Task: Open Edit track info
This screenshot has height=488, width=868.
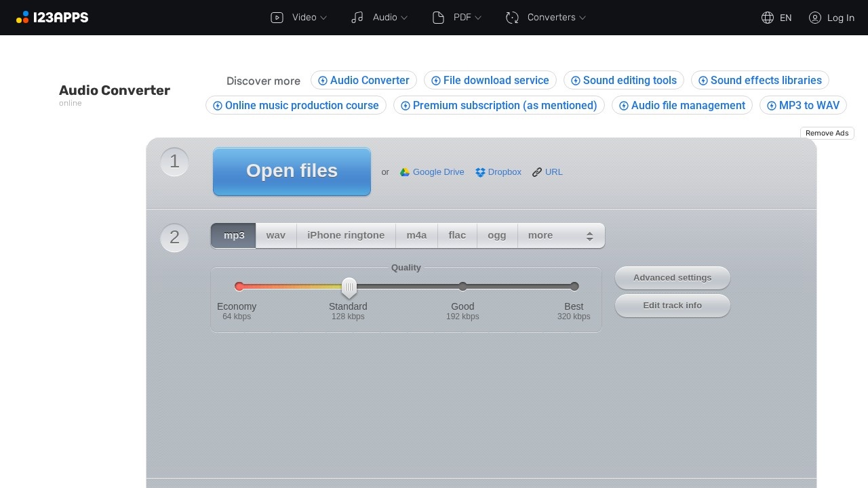Action: point(672,306)
